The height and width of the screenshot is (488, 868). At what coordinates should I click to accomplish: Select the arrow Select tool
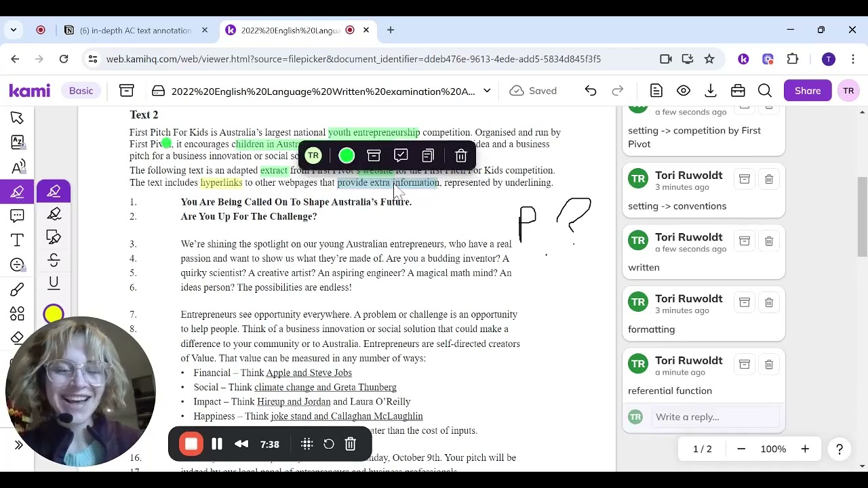click(17, 118)
